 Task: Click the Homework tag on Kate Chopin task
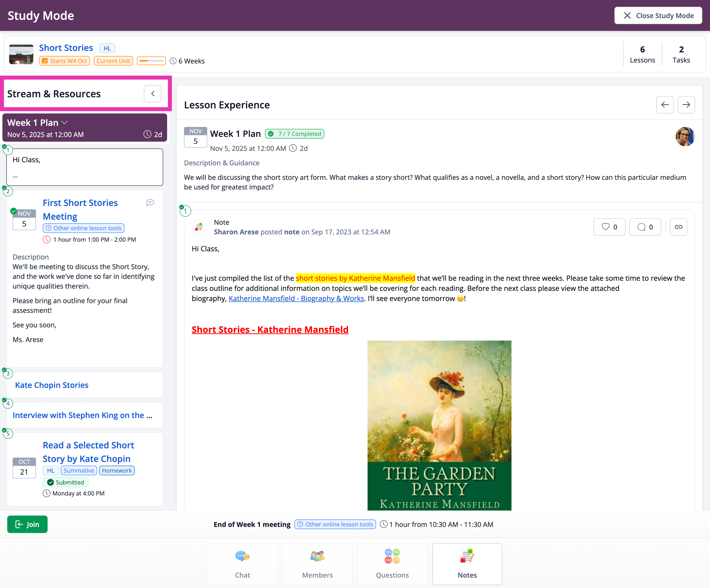(x=117, y=470)
